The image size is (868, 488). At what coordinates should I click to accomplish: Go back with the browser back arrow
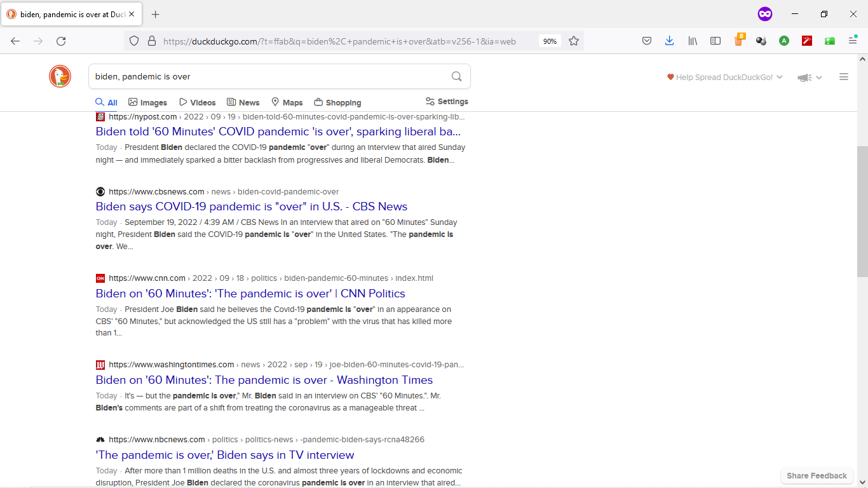[15, 41]
